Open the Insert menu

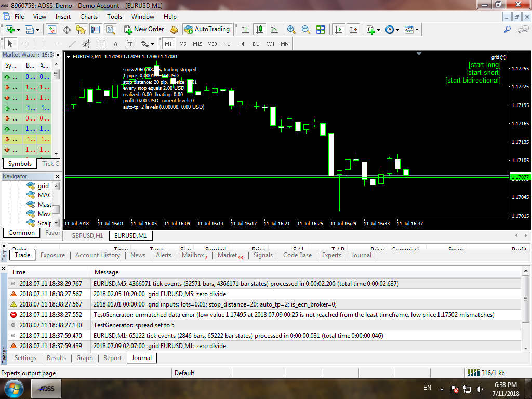63,17
